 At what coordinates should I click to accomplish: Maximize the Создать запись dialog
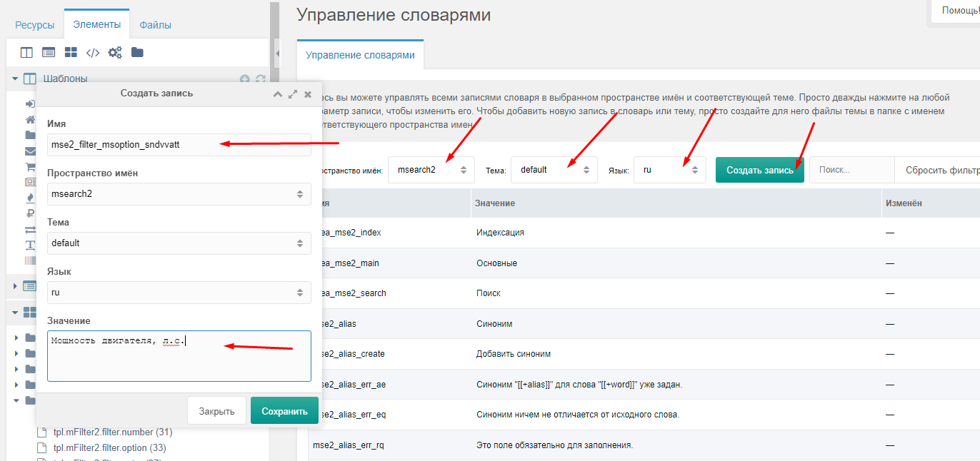tap(293, 93)
